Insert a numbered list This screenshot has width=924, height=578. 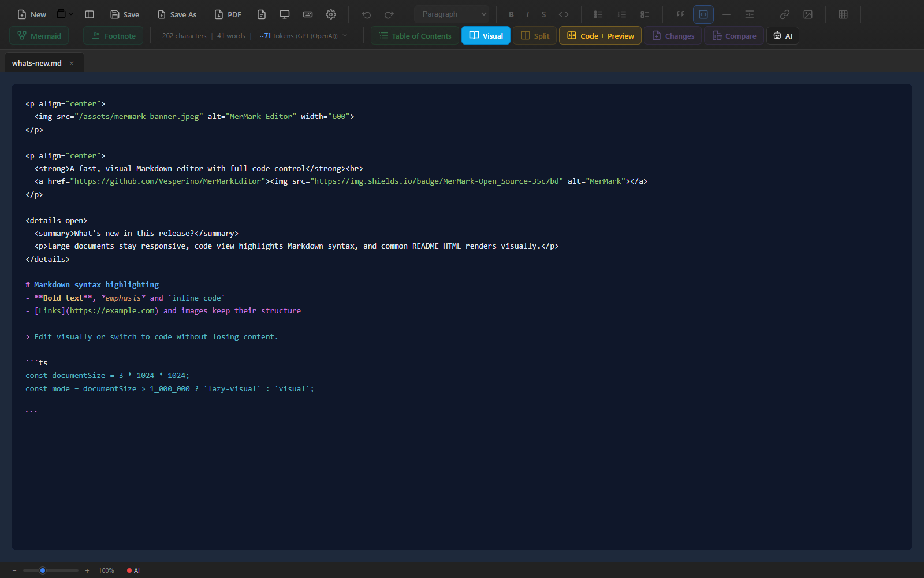(622, 14)
